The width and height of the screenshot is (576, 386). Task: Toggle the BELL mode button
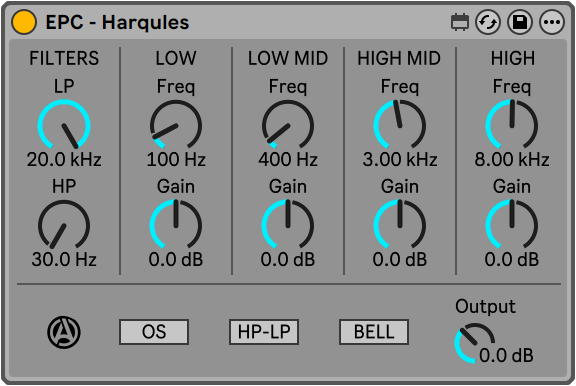[x=374, y=332]
